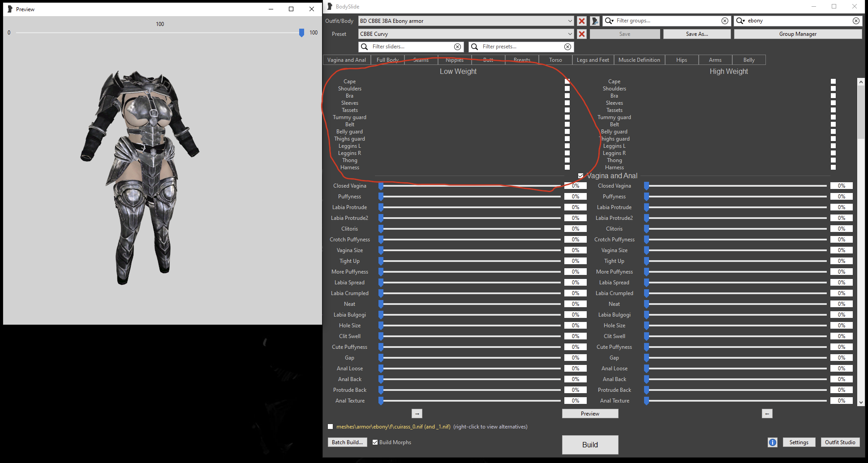Go to the Hips tab
This screenshot has height=463, width=868.
[x=682, y=60]
